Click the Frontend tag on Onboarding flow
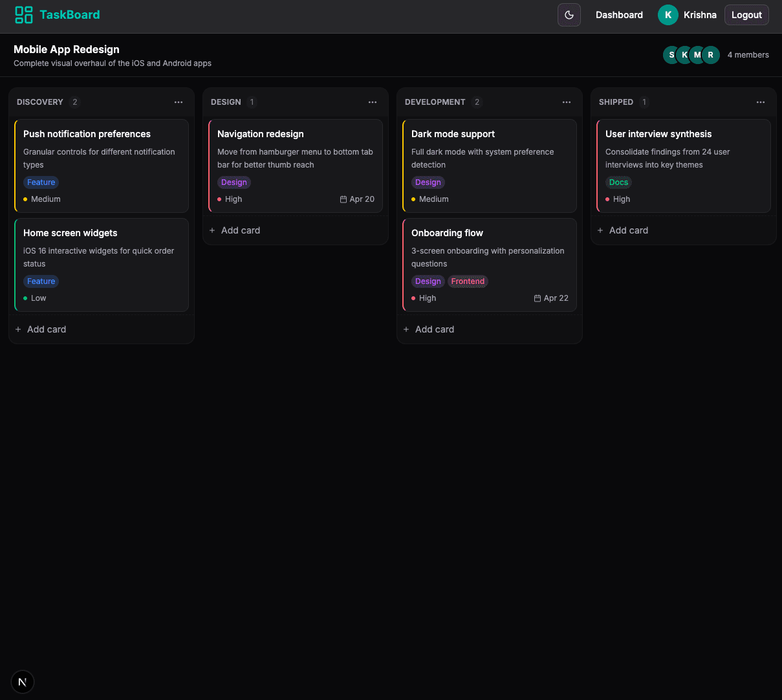 pyautogui.click(x=468, y=281)
